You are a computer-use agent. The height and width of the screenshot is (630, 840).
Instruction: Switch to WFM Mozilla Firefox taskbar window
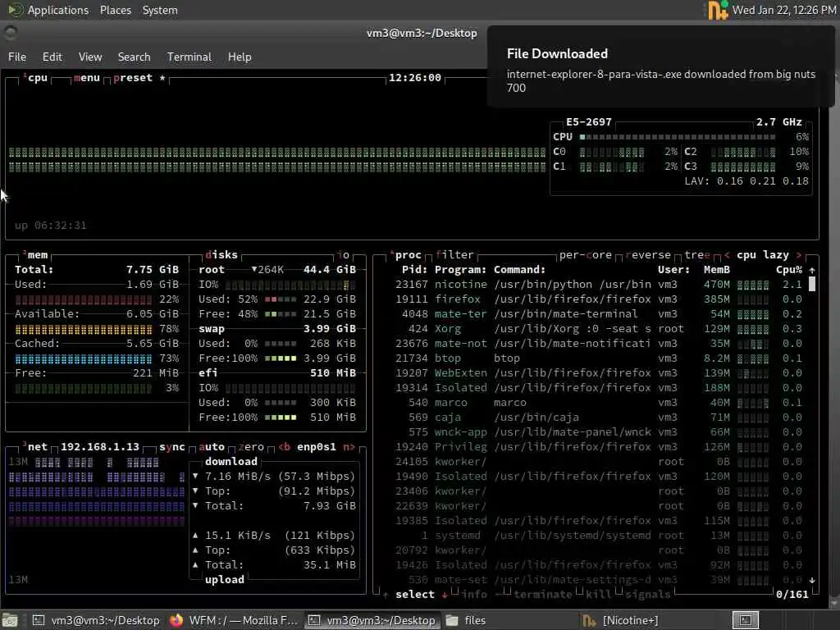click(234, 620)
